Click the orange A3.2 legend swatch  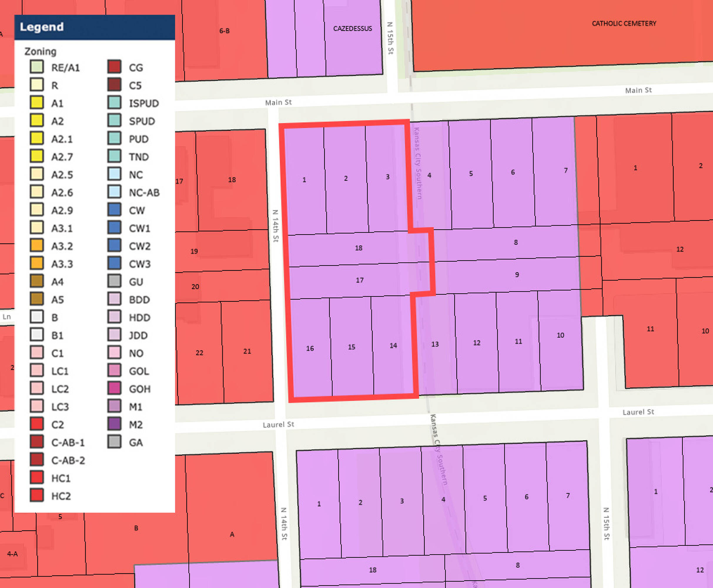tap(36, 245)
